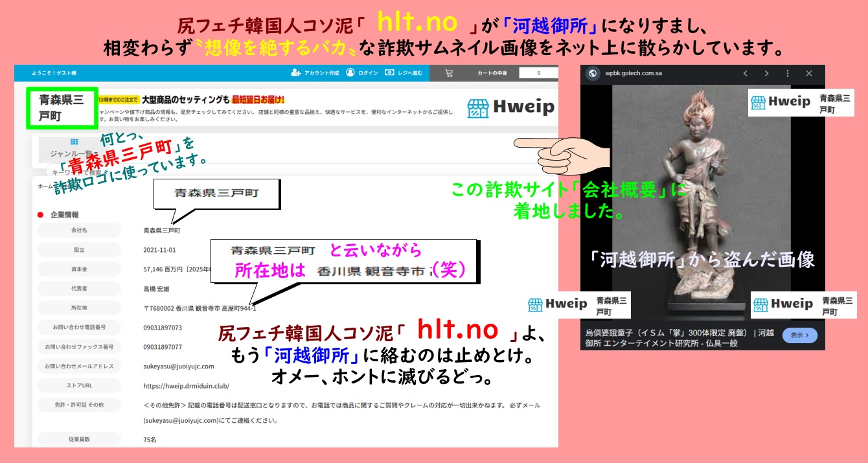Click the fax number 09031897077
The width and height of the screenshot is (868, 463).
163,347
